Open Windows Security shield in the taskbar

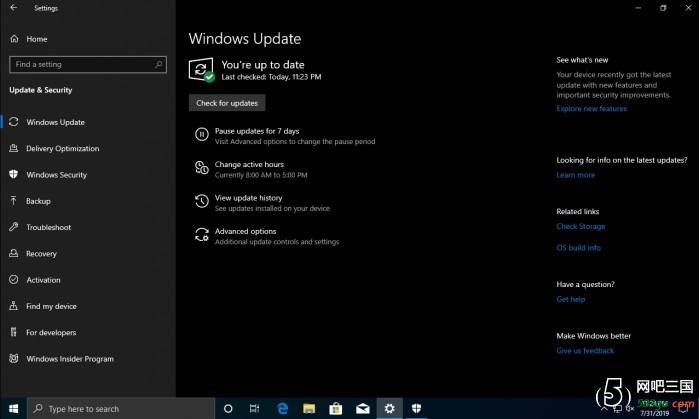[416, 408]
